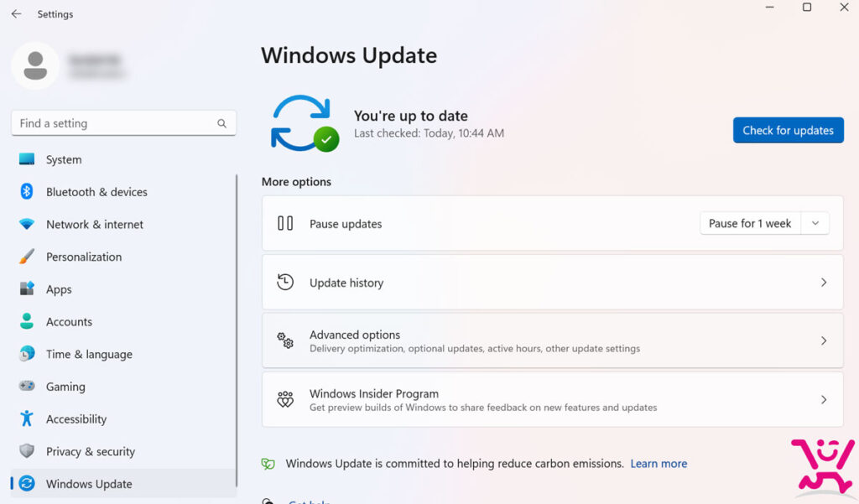Screen dimensions: 859x504
Task: Go to Privacy & security
Action: coord(123,451)
